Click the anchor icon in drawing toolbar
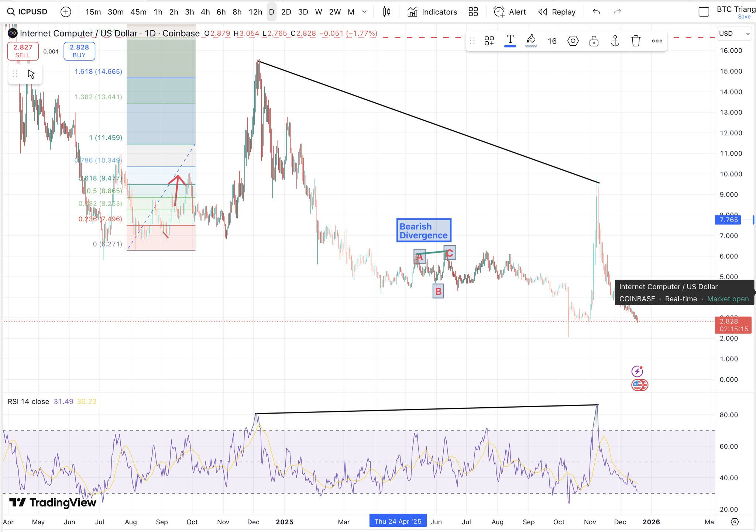 pos(615,41)
